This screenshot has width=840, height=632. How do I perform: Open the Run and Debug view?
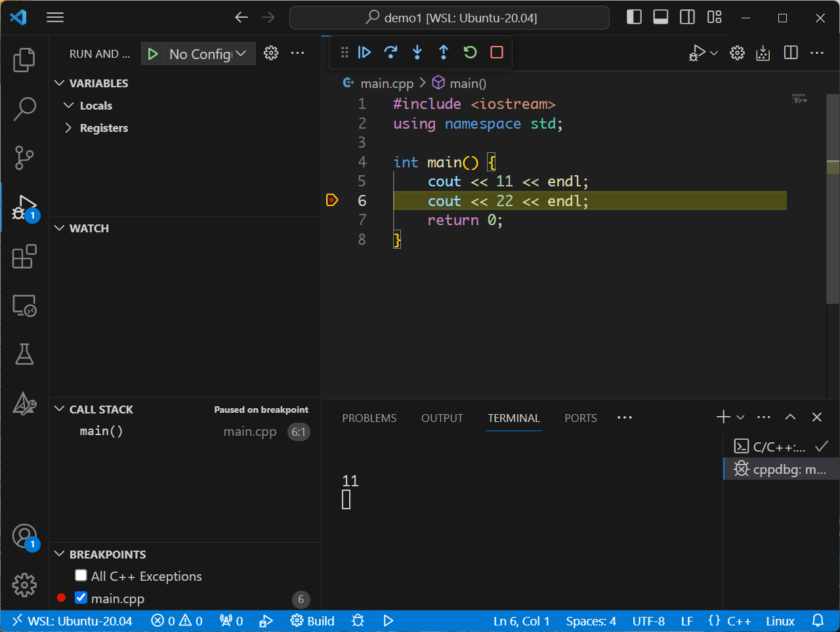tap(24, 207)
